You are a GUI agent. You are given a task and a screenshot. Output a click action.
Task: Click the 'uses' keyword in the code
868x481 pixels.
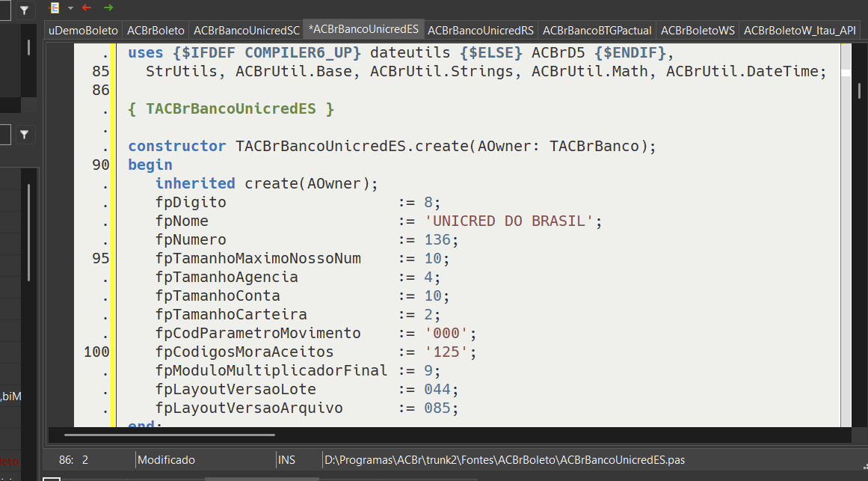[x=146, y=52]
